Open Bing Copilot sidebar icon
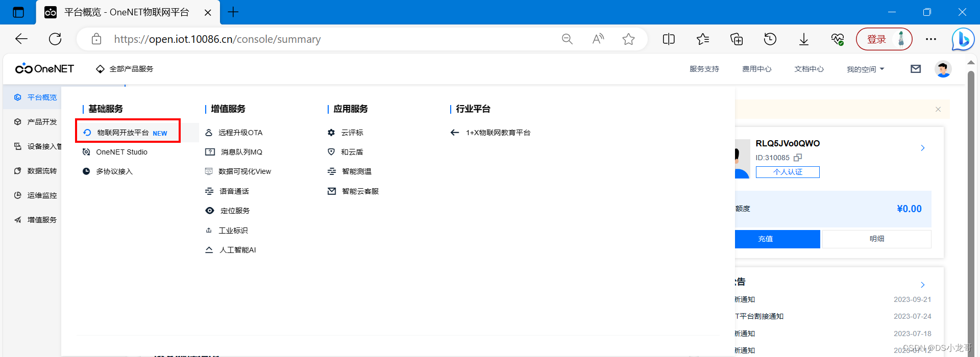This screenshot has width=980, height=357. 963,39
